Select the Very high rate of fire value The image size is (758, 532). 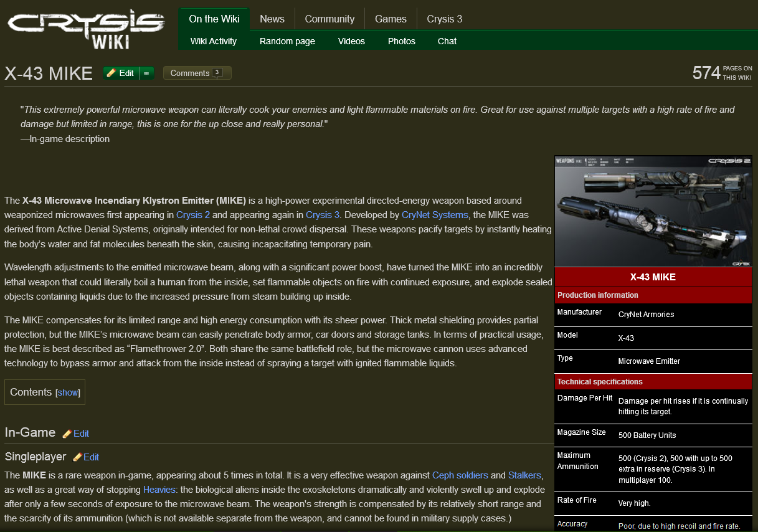click(x=635, y=503)
